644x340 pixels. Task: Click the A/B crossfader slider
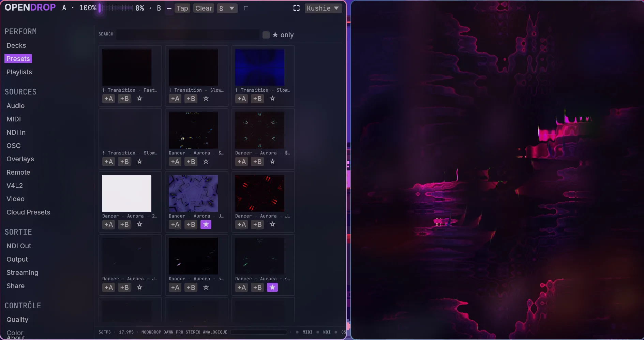[x=116, y=8]
